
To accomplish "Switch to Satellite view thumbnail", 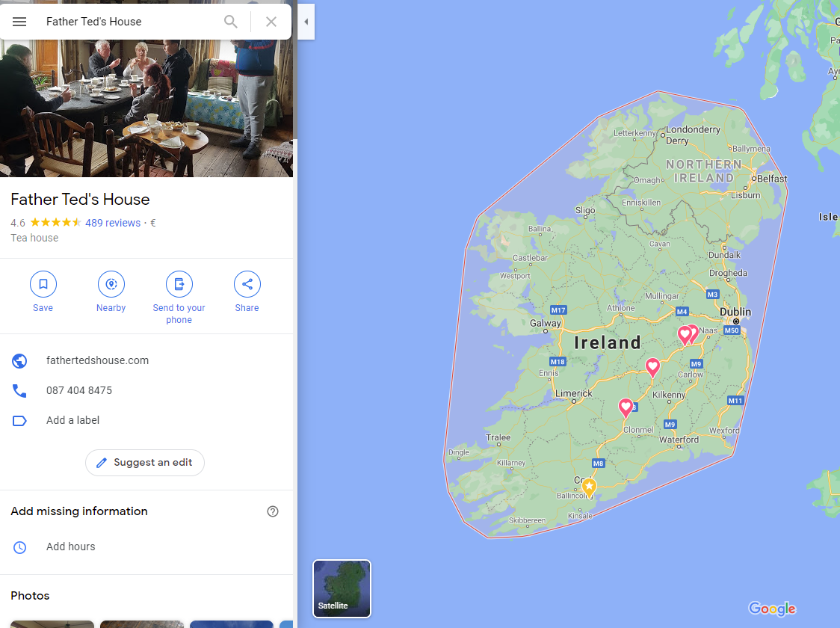I will pyautogui.click(x=342, y=588).
